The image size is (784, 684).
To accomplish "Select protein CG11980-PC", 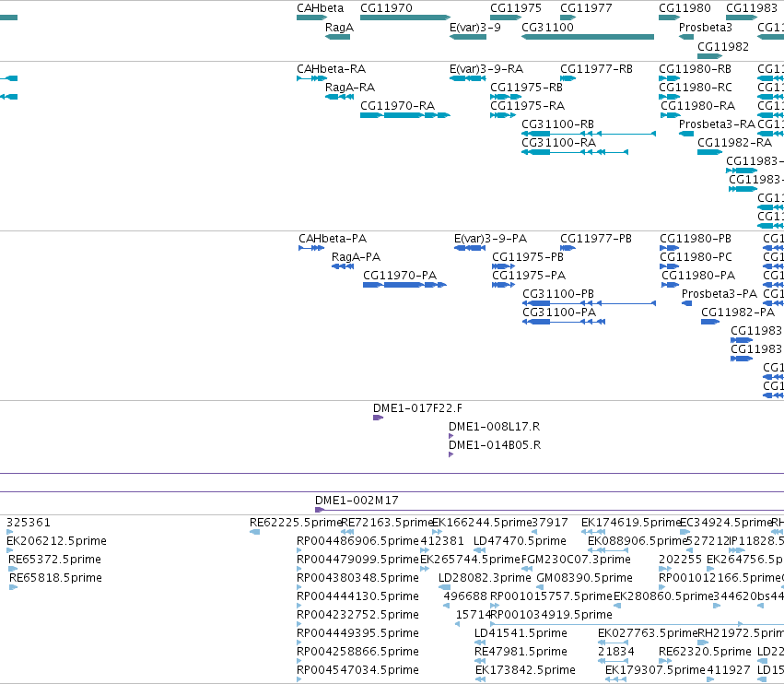I will click(x=669, y=266).
